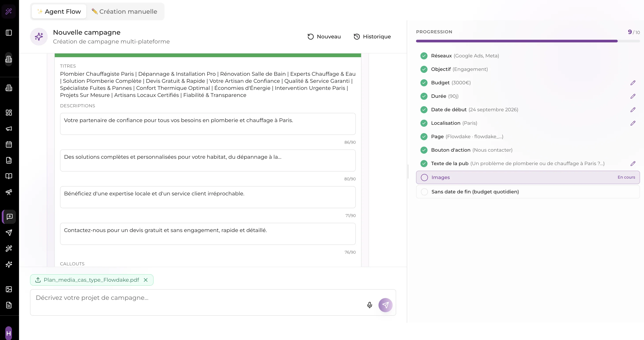Click the Réseaux completed checkmark
Image resolution: width=644 pixels, height=340 pixels.
point(424,56)
